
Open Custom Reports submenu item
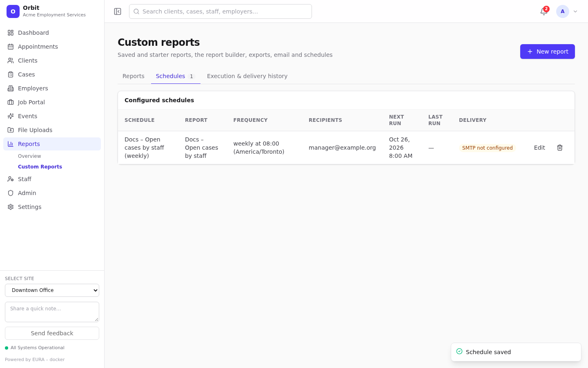[40, 167]
